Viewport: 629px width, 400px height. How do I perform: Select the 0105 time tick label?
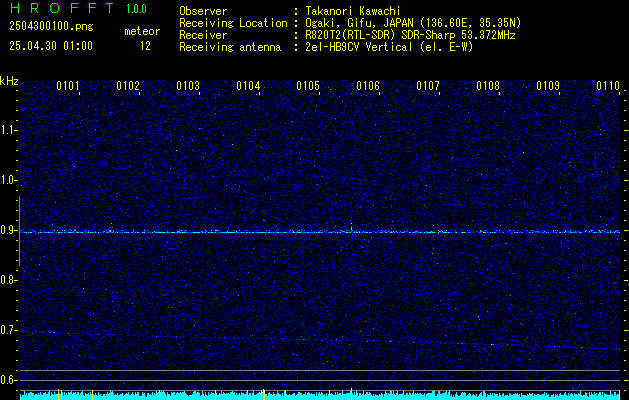coord(308,86)
